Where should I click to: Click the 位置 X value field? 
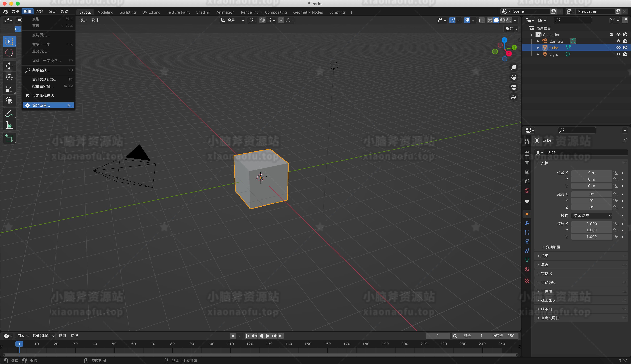(591, 173)
